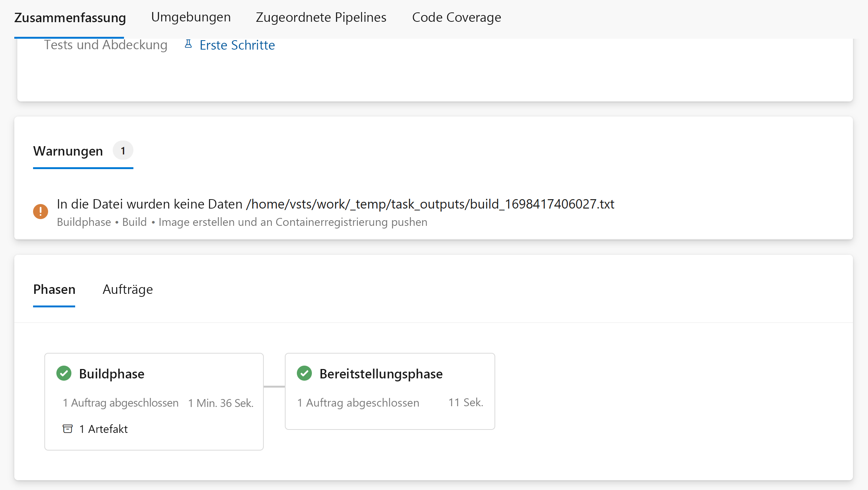
Task: Click the Bereitstellungsphase green success checkmark
Action: click(x=304, y=374)
